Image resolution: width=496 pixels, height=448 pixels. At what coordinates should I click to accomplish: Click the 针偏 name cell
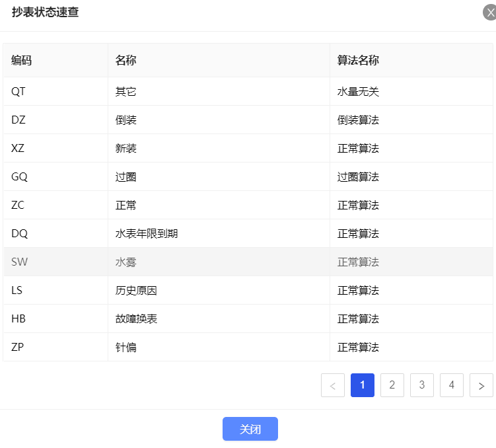coord(219,347)
